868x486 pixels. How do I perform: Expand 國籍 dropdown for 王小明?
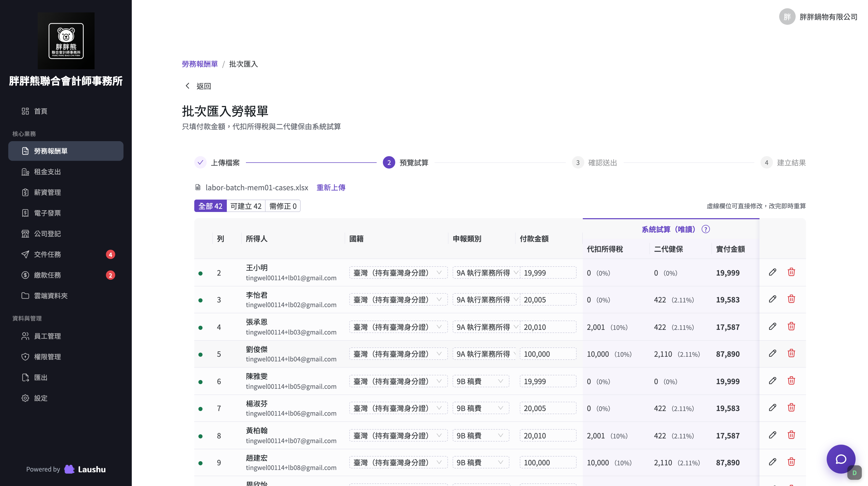tap(398, 273)
